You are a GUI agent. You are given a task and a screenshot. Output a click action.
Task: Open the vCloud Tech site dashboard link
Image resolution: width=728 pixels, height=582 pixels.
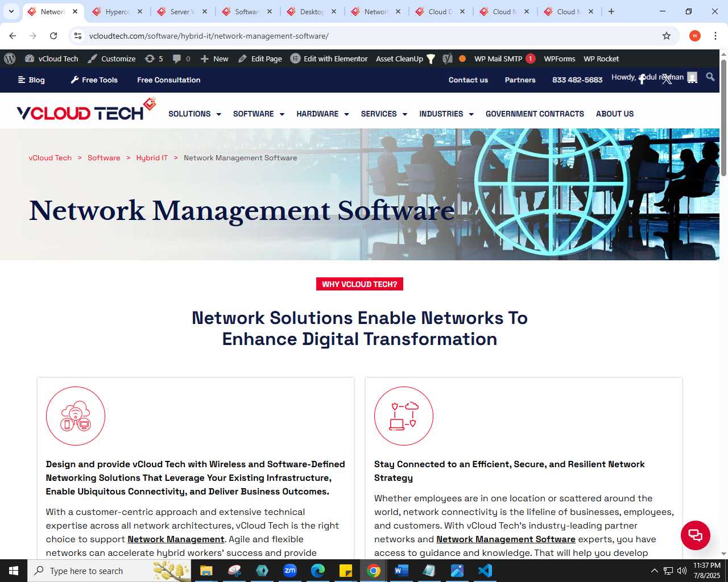(52, 59)
